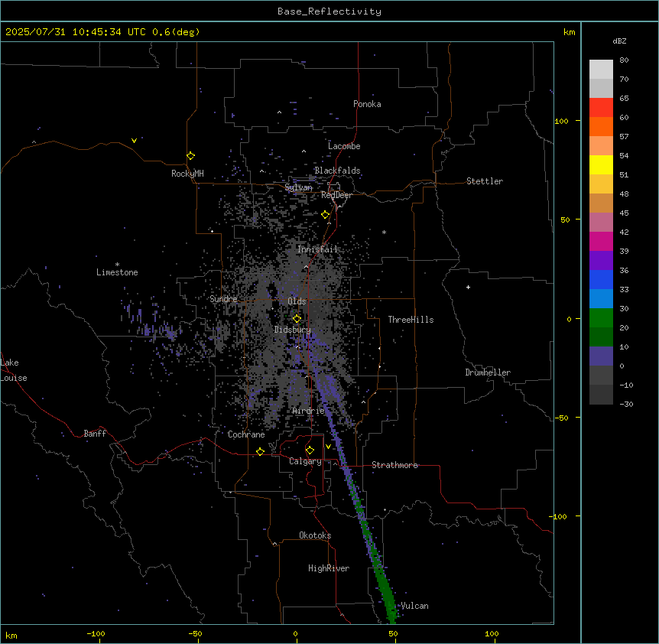This screenshot has height=644, width=659.
Task: Click the Ponoka city label
Action: 367,104
